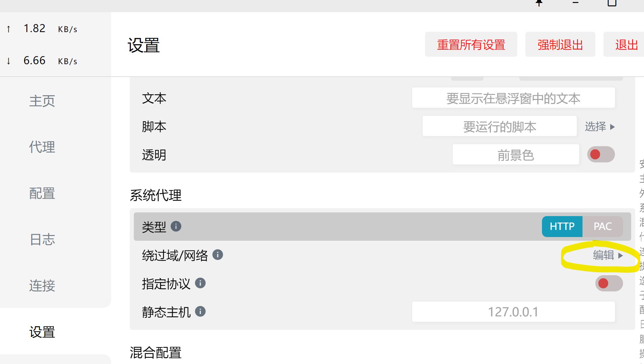This screenshot has width=644, height=364.
Task: Click the info icon beside 类型
Action: pos(176,226)
